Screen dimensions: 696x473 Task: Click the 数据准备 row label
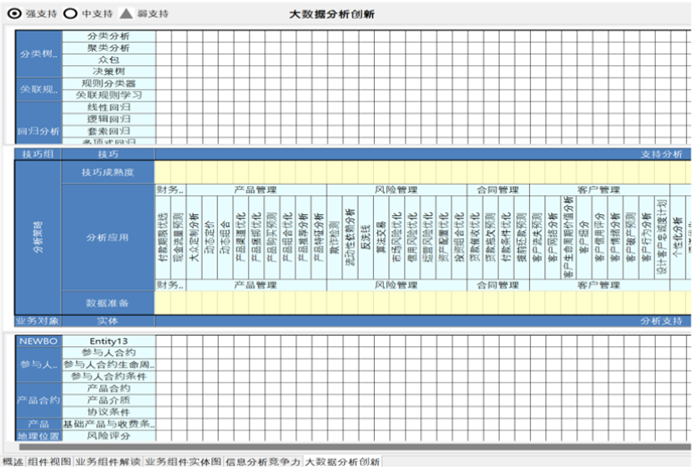coord(108,302)
